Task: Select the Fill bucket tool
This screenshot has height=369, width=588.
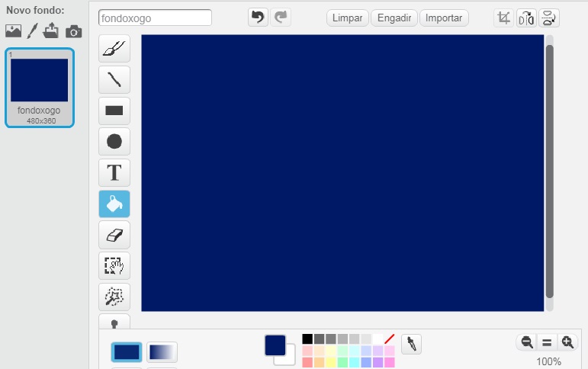Action: pos(114,204)
